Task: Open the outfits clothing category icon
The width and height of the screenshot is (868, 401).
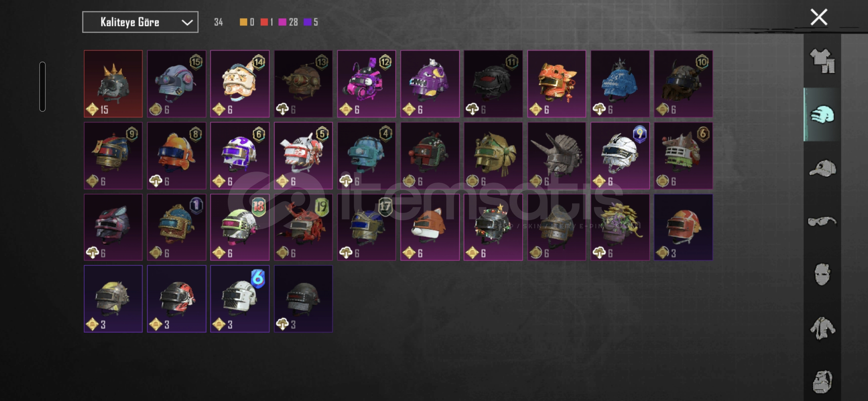Action: click(822, 61)
